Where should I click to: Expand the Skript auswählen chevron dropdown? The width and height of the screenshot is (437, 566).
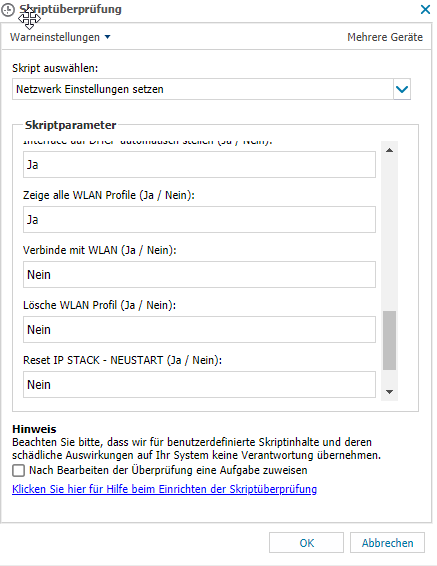402,89
